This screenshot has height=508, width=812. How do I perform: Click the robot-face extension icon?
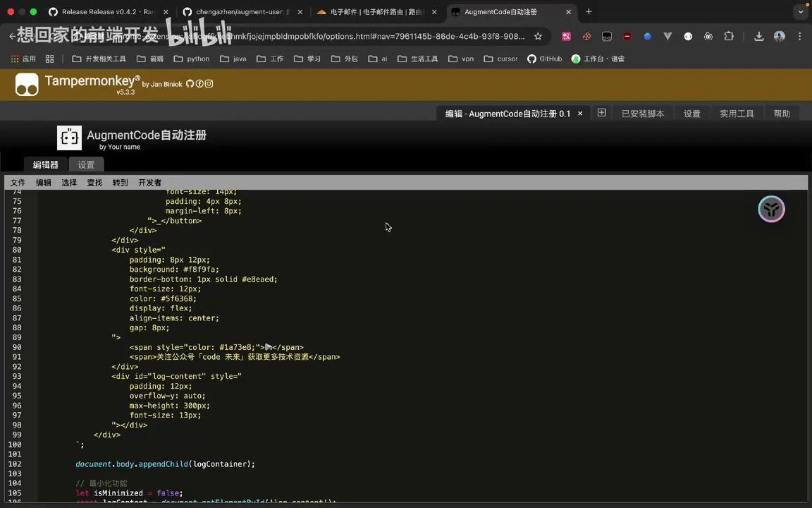pos(708,36)
